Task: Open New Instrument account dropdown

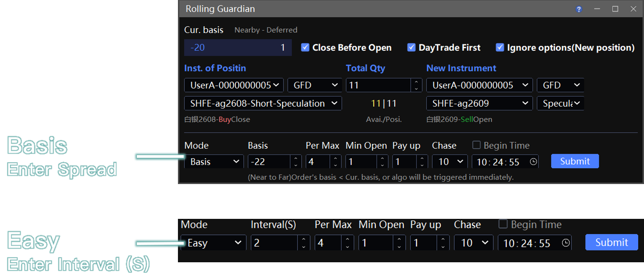Action: coord(480,85)
